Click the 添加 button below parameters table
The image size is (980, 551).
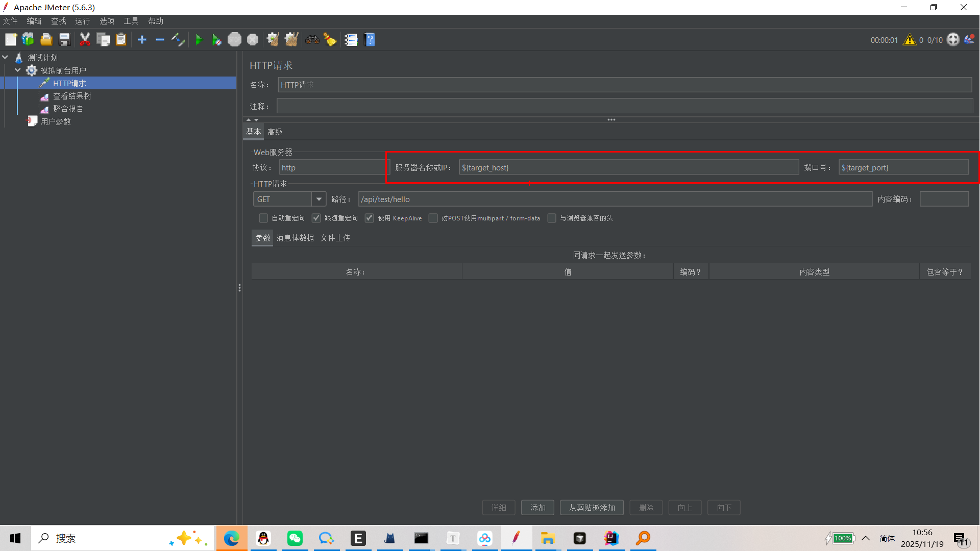pos(537,508)
